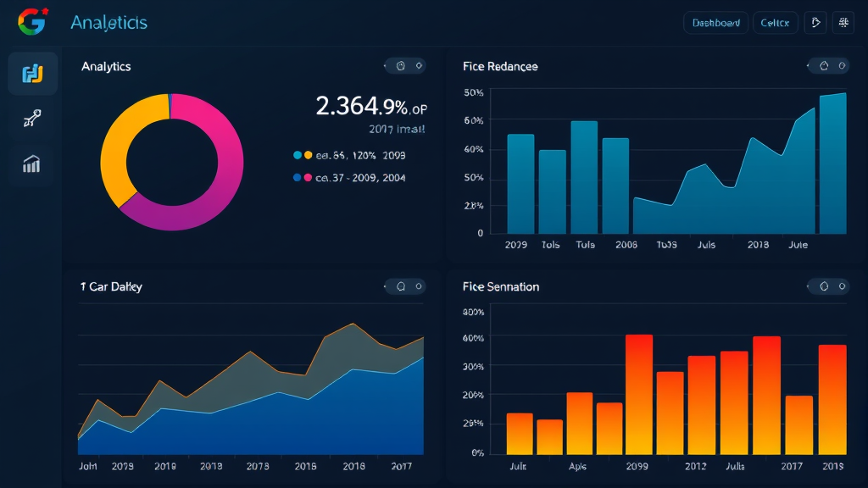Open the settings icon on the Fice Redancee panel
Screen dimensions: 868x488
(822, 65)
